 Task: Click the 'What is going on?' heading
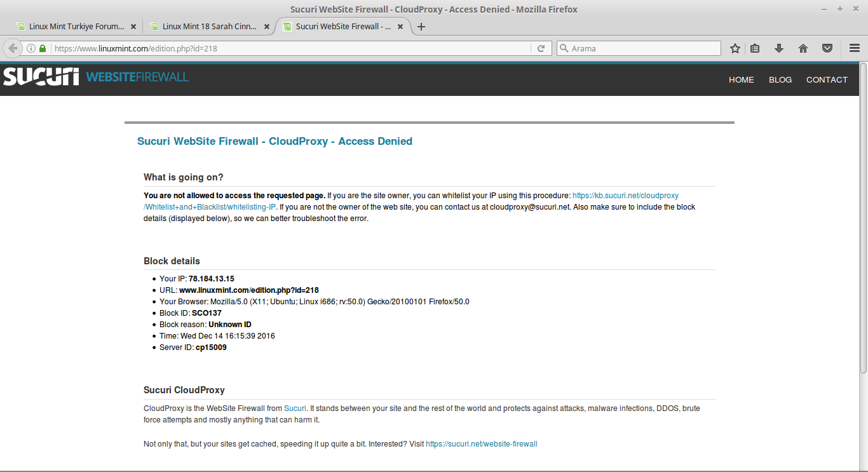[184, 177]
